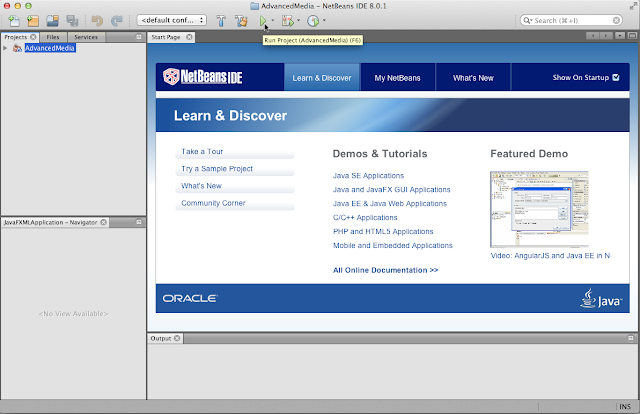Click the Java logo in footer
The height and width of the screenshot is (414, 640).
[601, 298]
